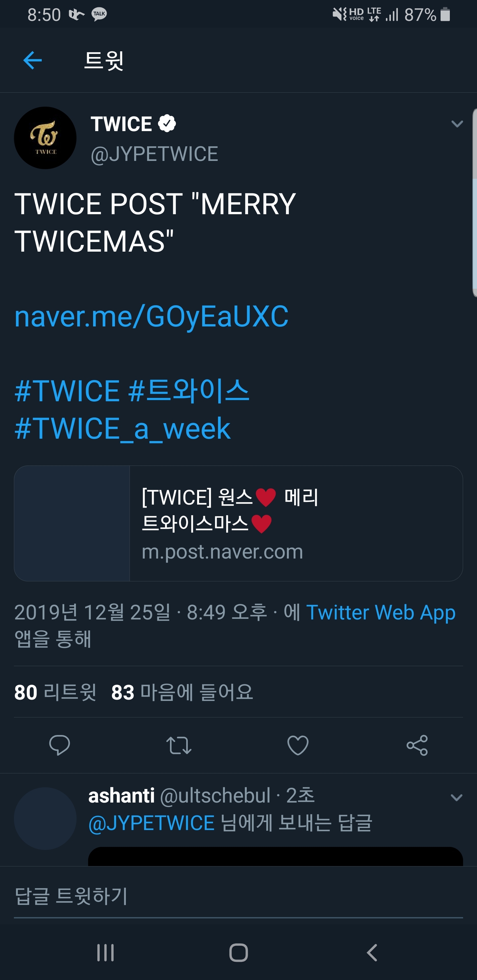The height and width of the screenshot is (980, 477).
Task: Open the naver.me/GOyEaUXC link
Action: (151, 317)
